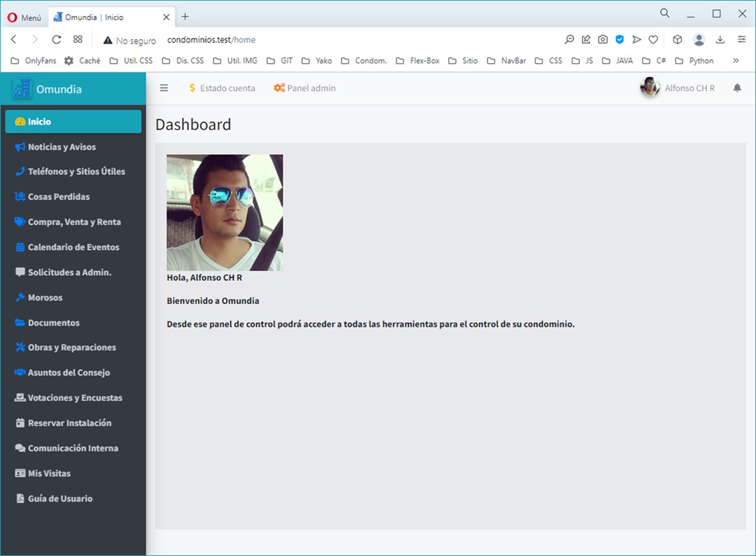Toggle the sidebar with hamburger icon

click(163, 88)
